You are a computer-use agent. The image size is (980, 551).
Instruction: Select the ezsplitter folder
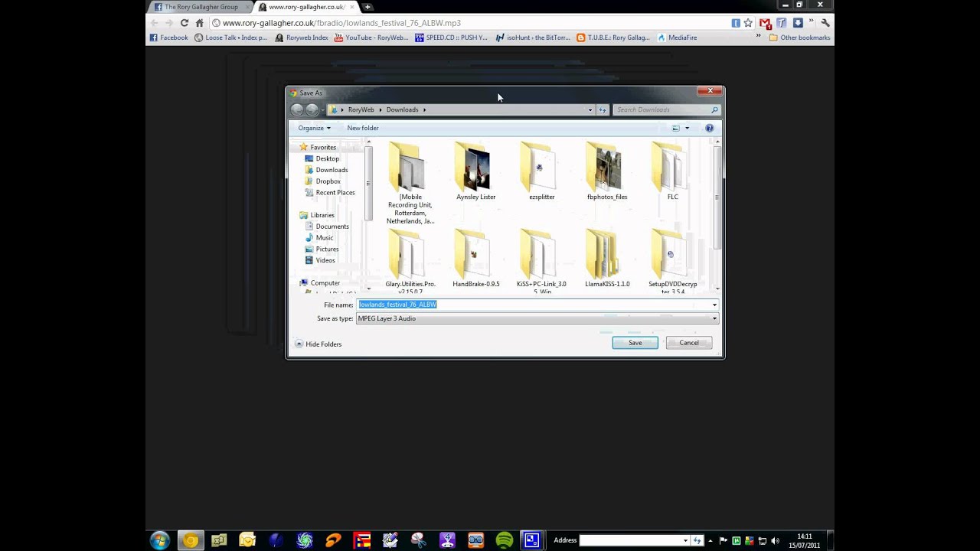[541, 171]
